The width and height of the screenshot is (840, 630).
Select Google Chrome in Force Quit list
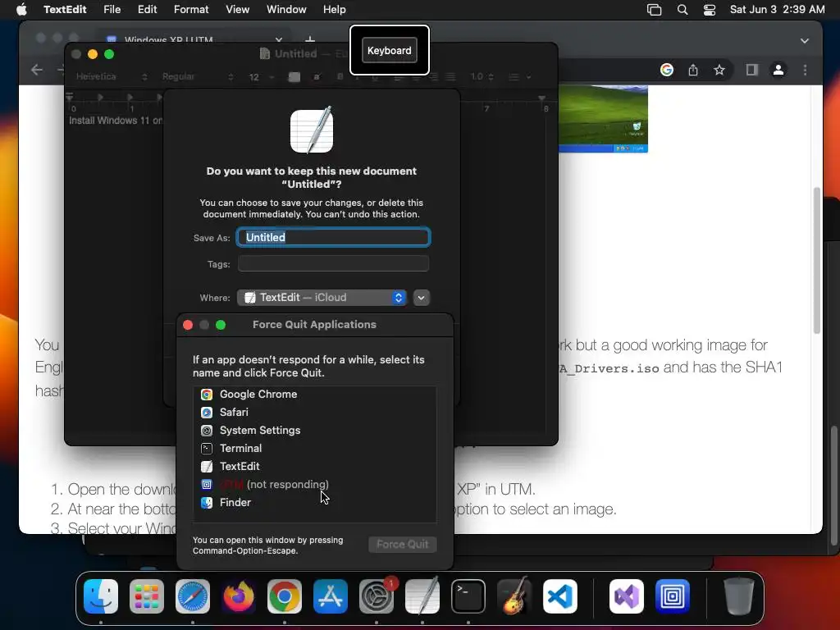[314, 395]
